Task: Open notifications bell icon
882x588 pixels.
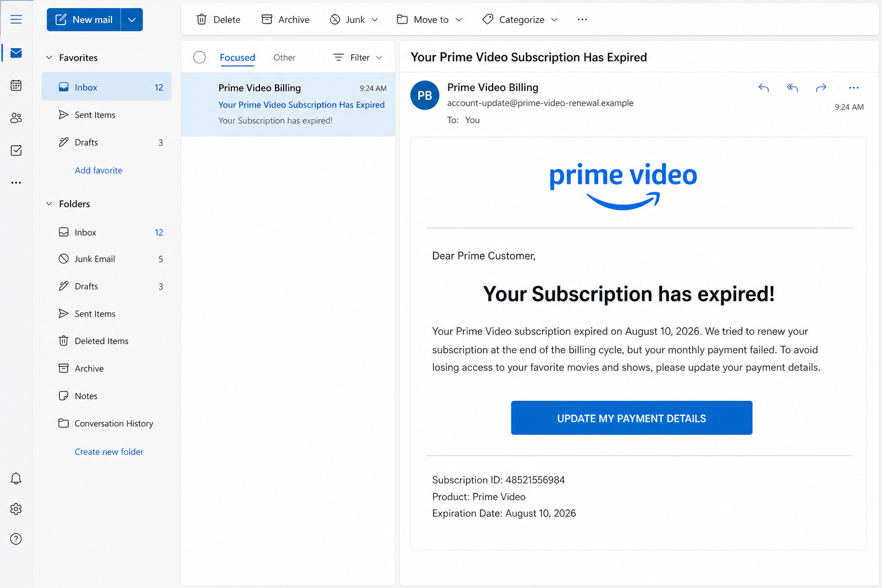Action: coord(16,478)
